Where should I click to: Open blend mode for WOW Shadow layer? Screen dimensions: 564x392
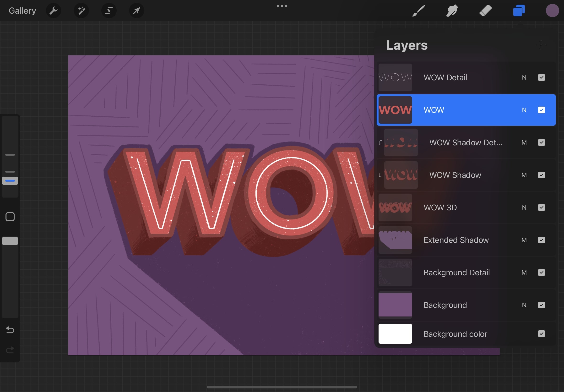tap(525, 175)
